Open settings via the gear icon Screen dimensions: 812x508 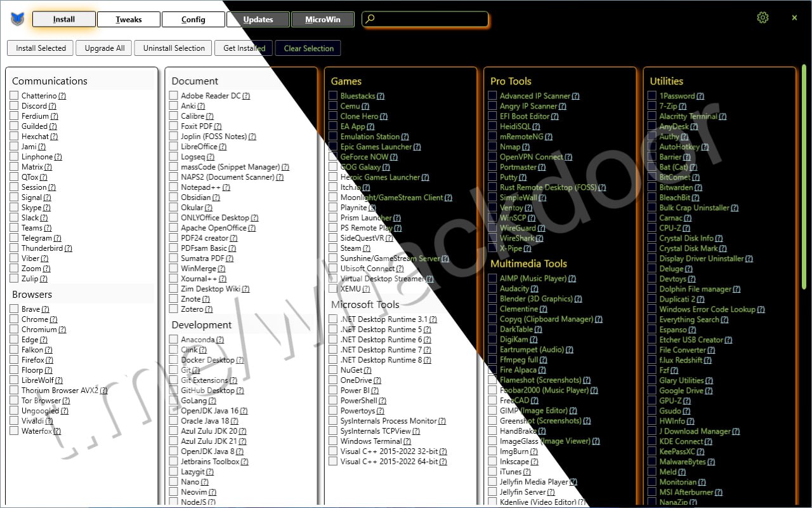tap(763, 18)
